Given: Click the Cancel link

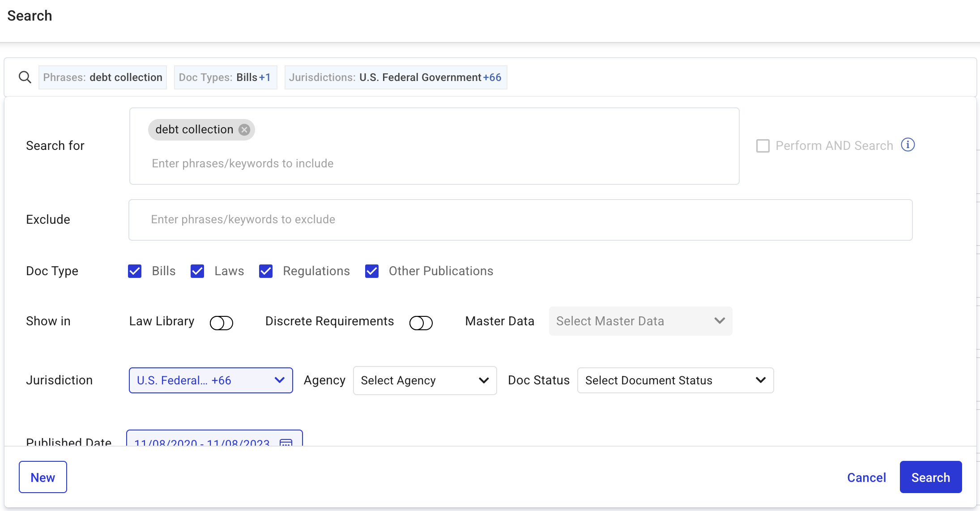Looking at the screenshot, I should 866,477.
